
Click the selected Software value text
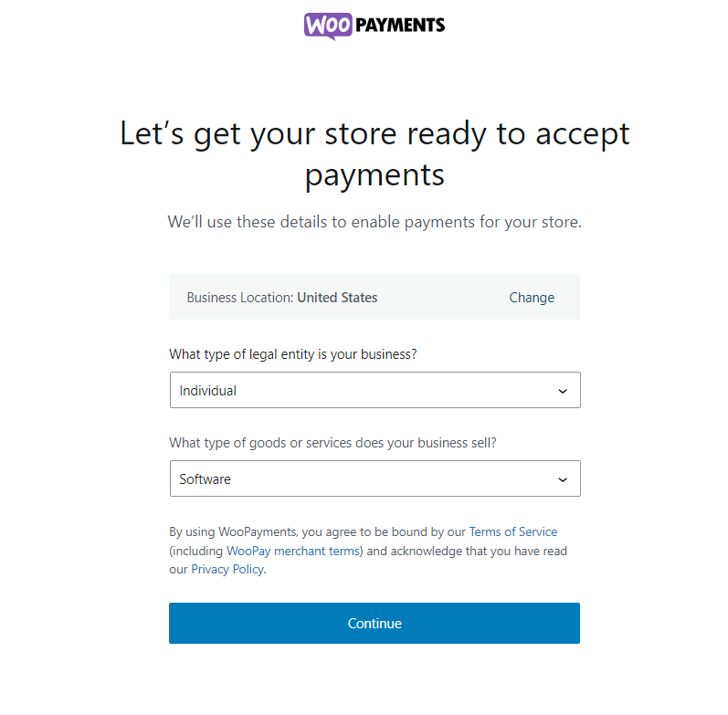pos(206,479)
